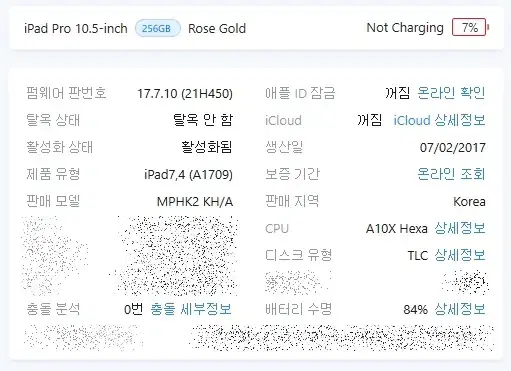511x371 pixels.
Task: Select firmware version 17.7.10 (21H450)
Action: [185, 93]
